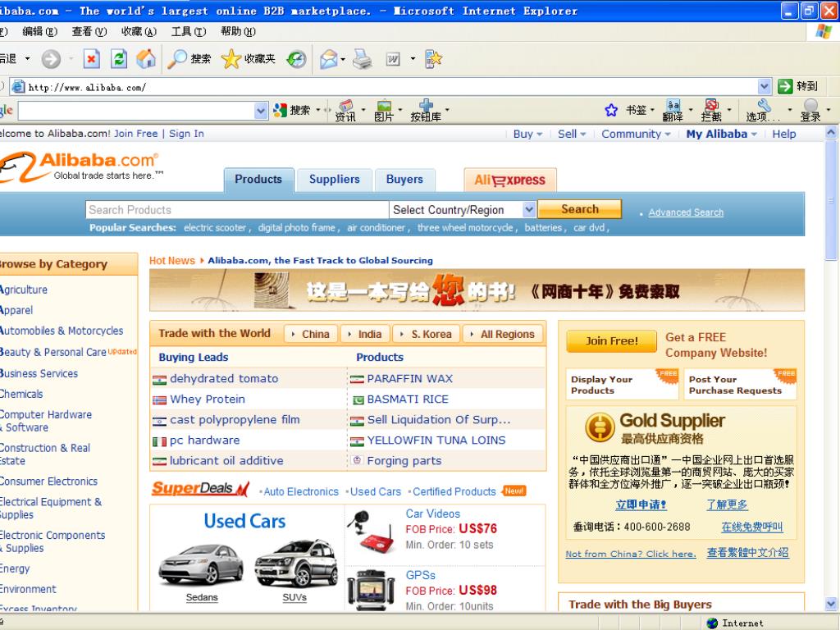This screenshot has width=840, height=630.
Task: Open the Community dropdown menu
Action: pos(636,134)
